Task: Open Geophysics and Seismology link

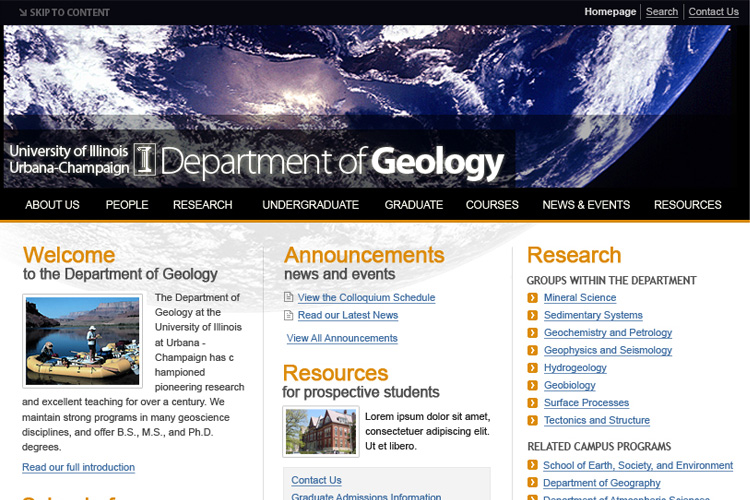Action: [x=608, y=350]
